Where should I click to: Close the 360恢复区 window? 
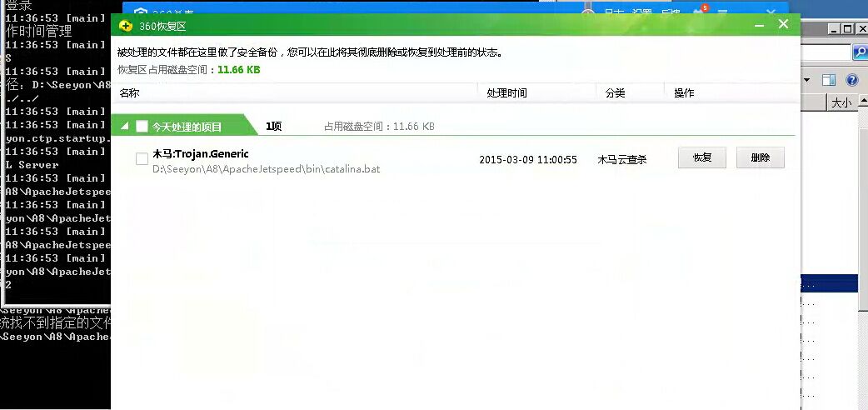[783, 25]
